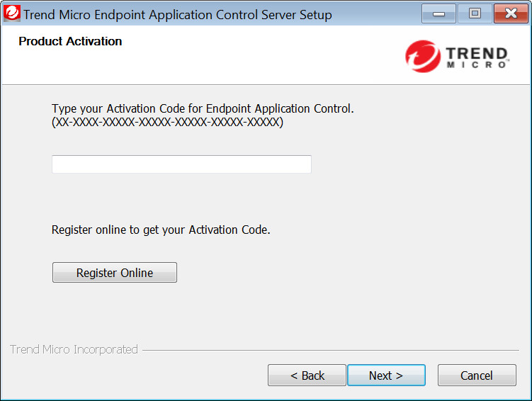
Task: Click the Trend Micro Incorporated footer label
Action: 74,350
